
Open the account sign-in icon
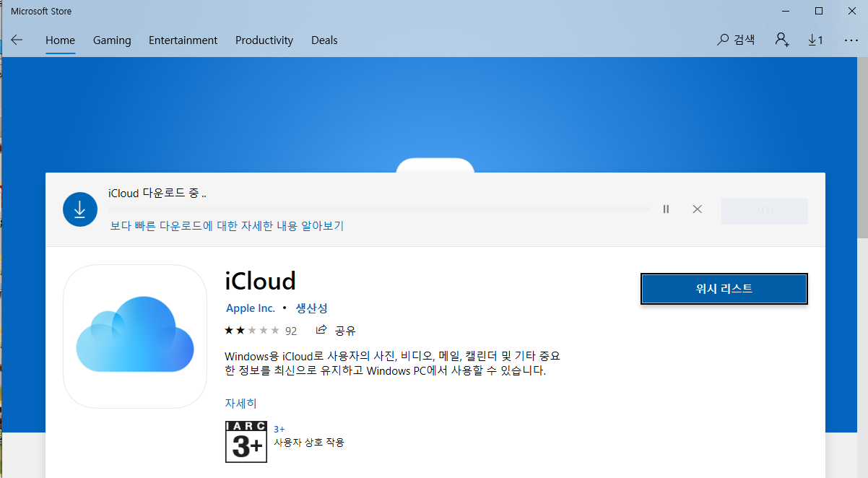pyautogui.click(x=782, y=40)
